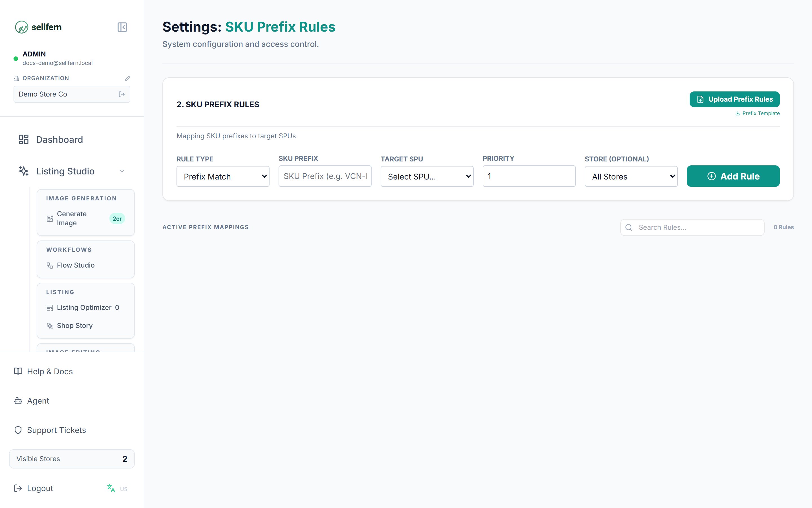Click the Visible Stores button
This screenshot has height=508, width=812.
point(72,459)
